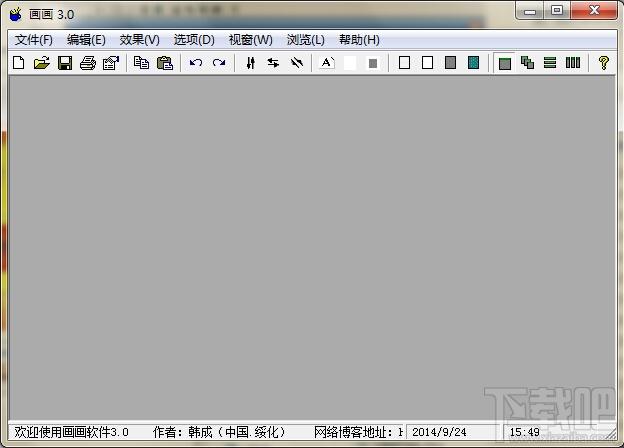Click the Copy icon in toolbar

click(142, 63)
